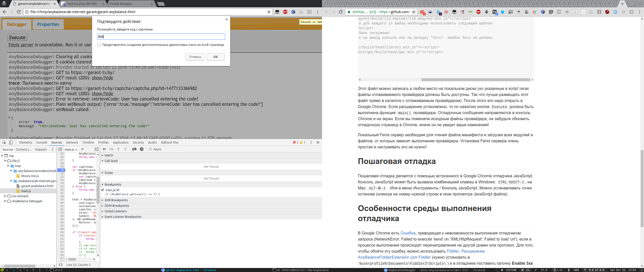Click the captcha code input field

click(x=161, y=37)
